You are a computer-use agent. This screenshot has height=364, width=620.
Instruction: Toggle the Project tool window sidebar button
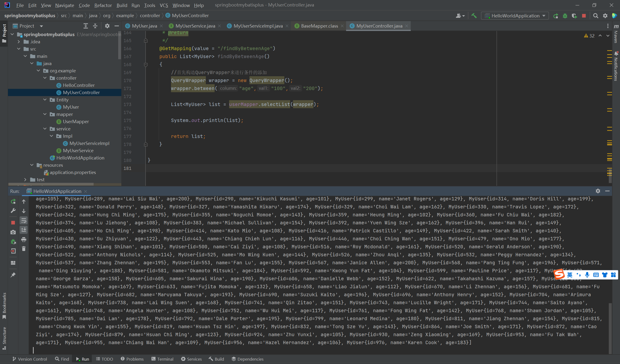(x=4, y=33)
